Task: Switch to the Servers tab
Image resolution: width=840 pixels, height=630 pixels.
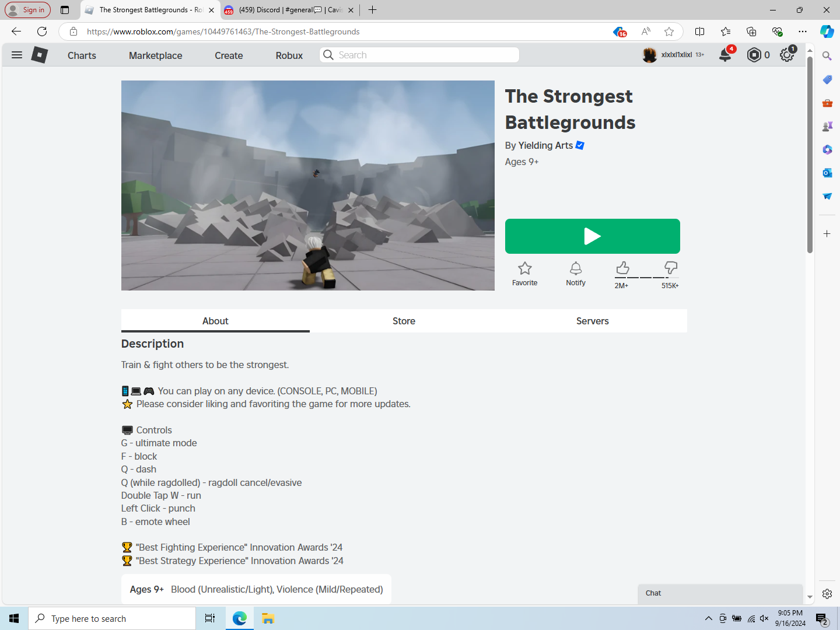Action: (x=593, y=321)
